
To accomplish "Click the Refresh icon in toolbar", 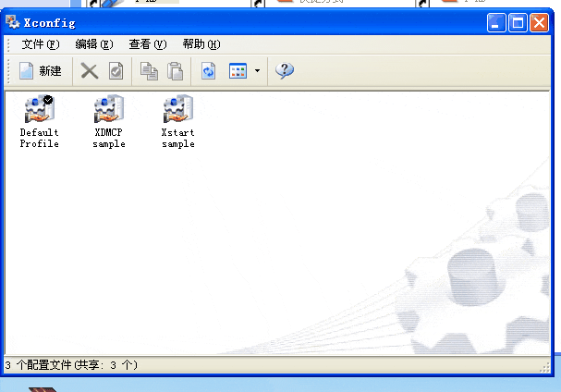I will 209,71.
